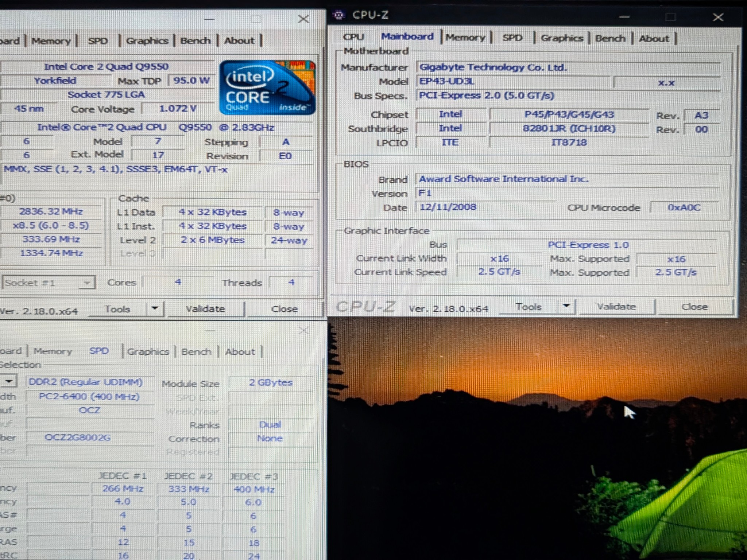Click Tools button in Mainboard window

click(x=529, y=307)
